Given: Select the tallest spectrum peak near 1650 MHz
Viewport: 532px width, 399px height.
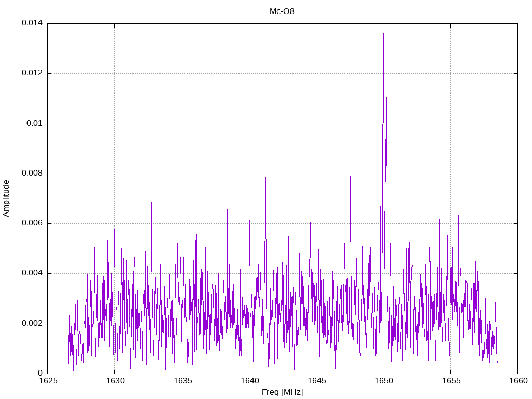Looking at the screenshot, I should coord(383,34).
